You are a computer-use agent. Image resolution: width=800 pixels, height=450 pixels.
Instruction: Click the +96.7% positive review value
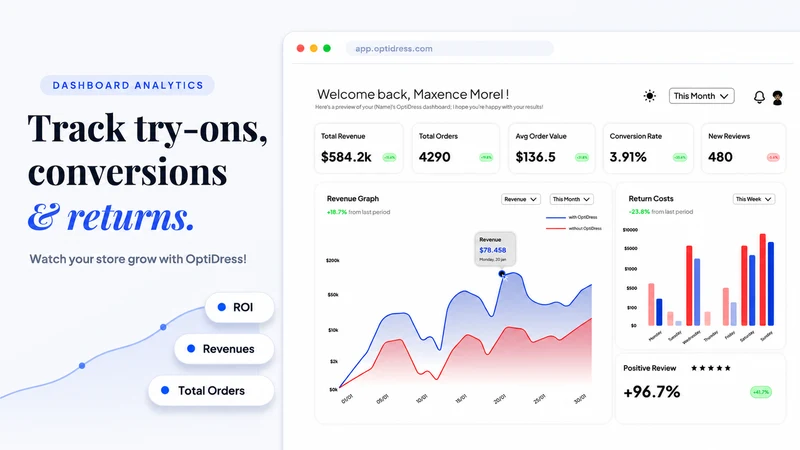click(652, 392)
